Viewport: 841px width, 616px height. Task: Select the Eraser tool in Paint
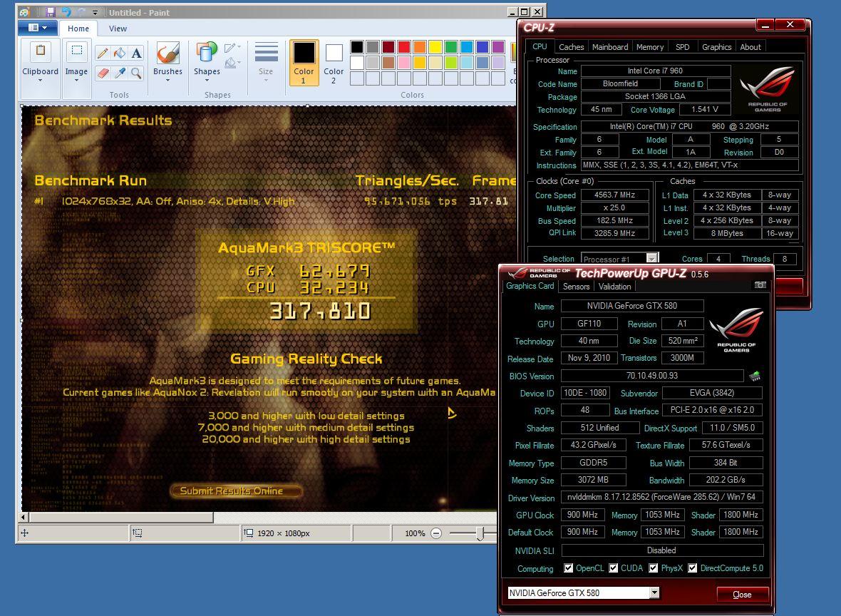[103, 73]
